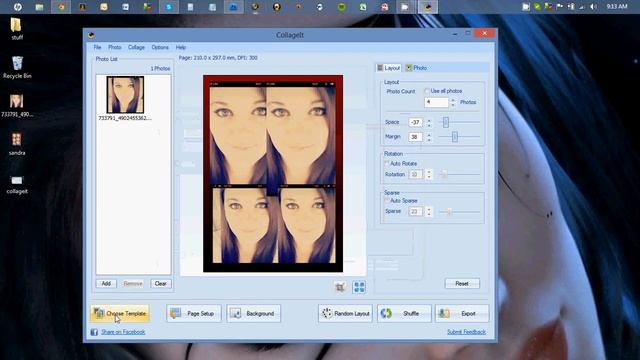Select the photo thumbnail in Photo List

point(125,95)
